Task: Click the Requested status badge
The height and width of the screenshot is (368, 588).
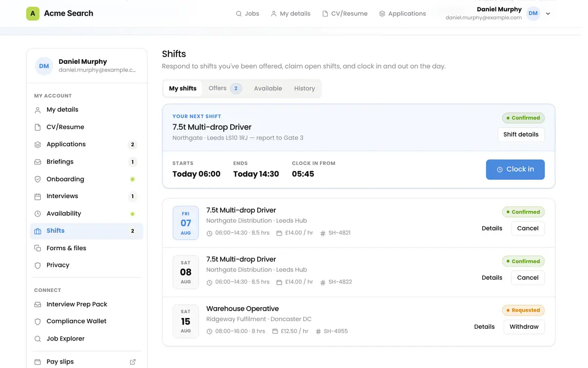Action: coord(523,310)
